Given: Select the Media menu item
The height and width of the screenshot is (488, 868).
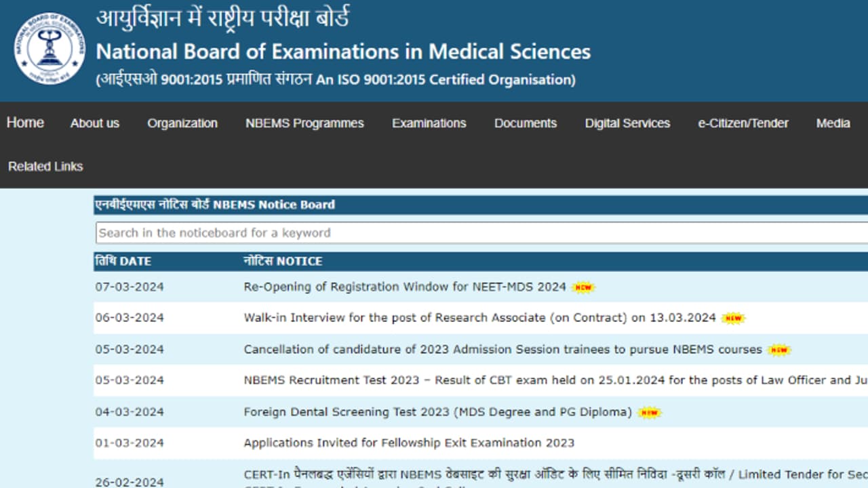Looking at the screenshot, I should (x=833, y=123).
